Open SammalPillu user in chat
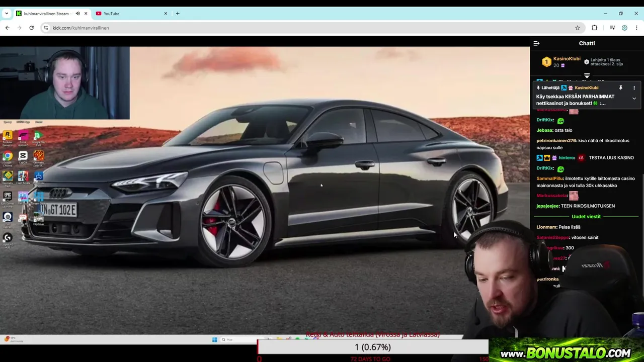 point(550,178)
